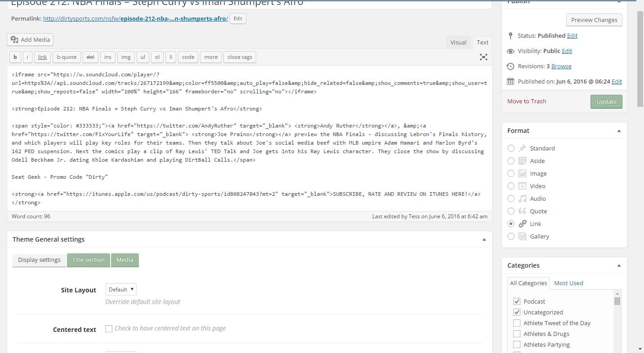Click the Visibility eye icon
The image size is (644, 353).
tap(510, 51)
